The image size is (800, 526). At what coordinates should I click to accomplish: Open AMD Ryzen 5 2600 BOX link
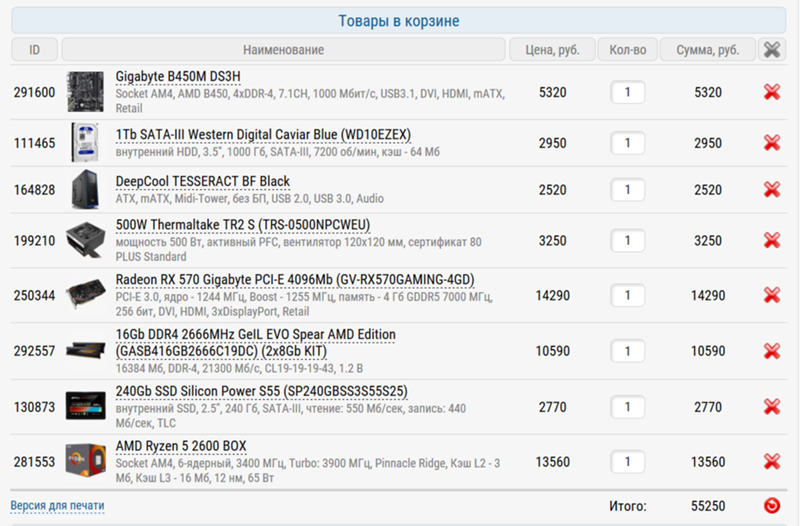tap(181, 446)
